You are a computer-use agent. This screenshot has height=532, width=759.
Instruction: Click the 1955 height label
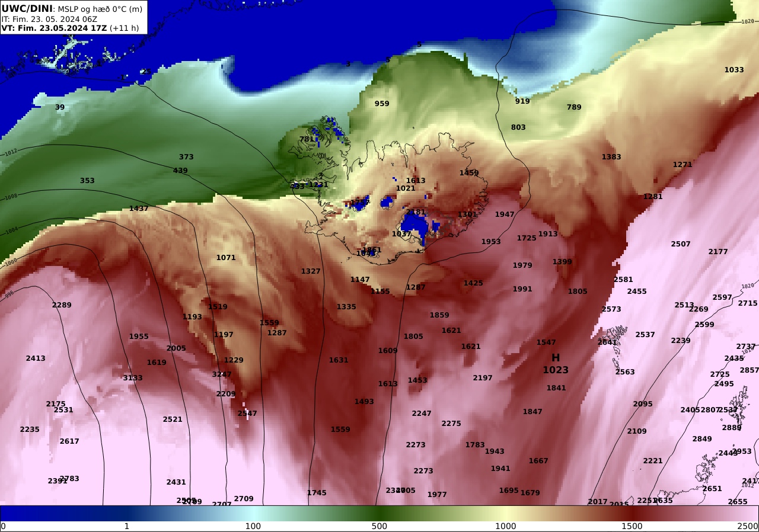pos(139,336)
